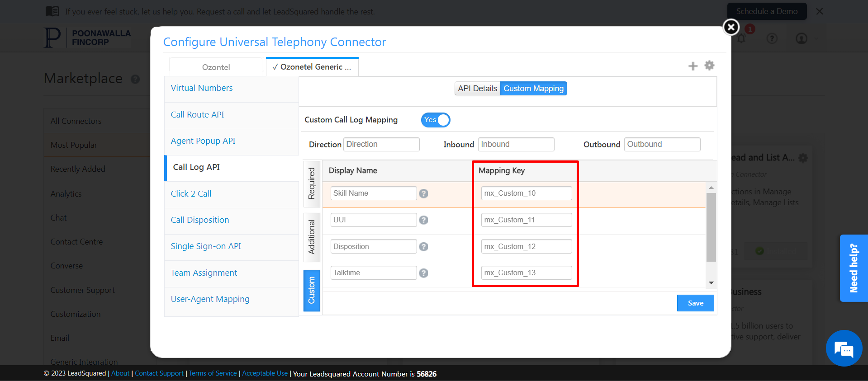The width and height of the screenshot is (868, 381).
Task: Open gear on Lead and List connector card
Action: tap(803, 158)
